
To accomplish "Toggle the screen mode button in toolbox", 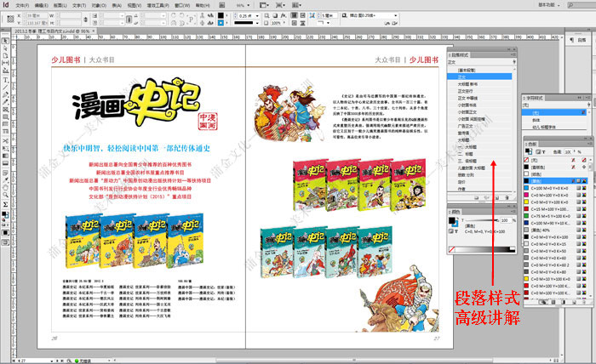I will [x=5, y=242].
